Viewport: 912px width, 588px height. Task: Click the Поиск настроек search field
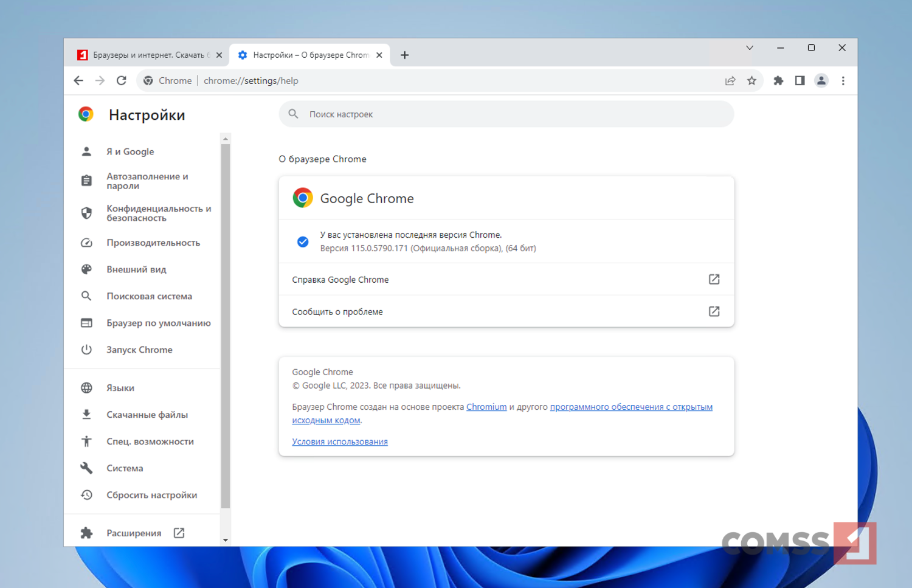click(506, 114)
